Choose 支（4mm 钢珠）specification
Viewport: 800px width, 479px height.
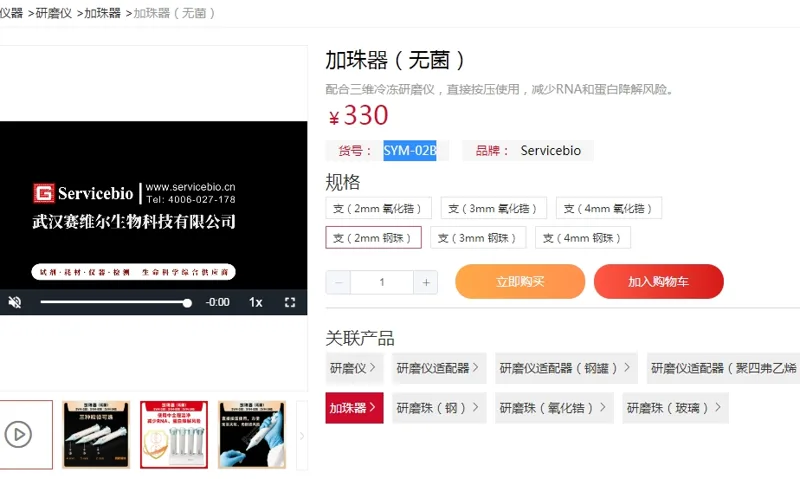(x=583, y=238)
